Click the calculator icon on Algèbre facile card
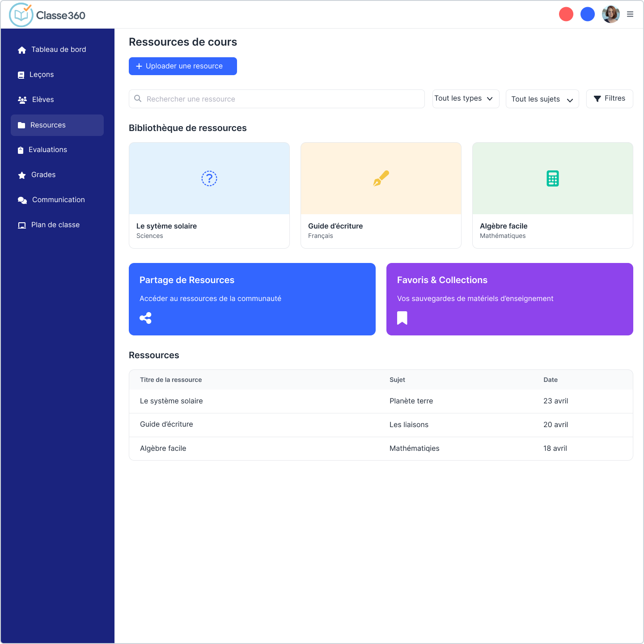The image size is (644, 644). point(553,178)
